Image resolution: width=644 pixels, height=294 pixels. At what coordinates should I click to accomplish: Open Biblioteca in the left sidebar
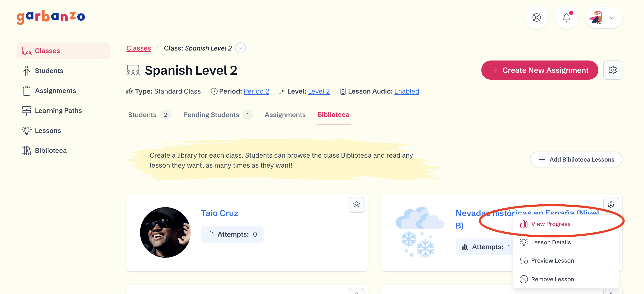tap(51, 150)
